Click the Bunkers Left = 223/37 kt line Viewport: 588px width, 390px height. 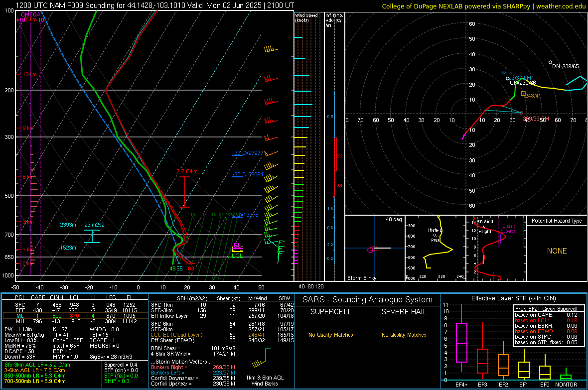193,373
